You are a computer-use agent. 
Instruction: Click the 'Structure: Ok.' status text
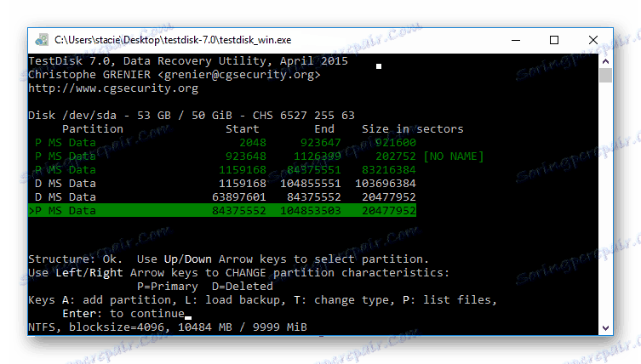click(x=75, y=259)
